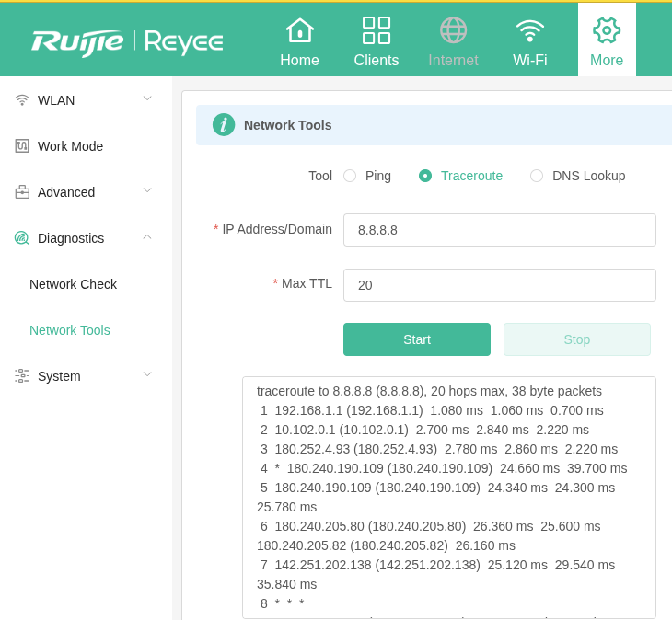672x620 pixels.
Task: Click the Advanced briefcase icon
Action: tap(22, 192)
